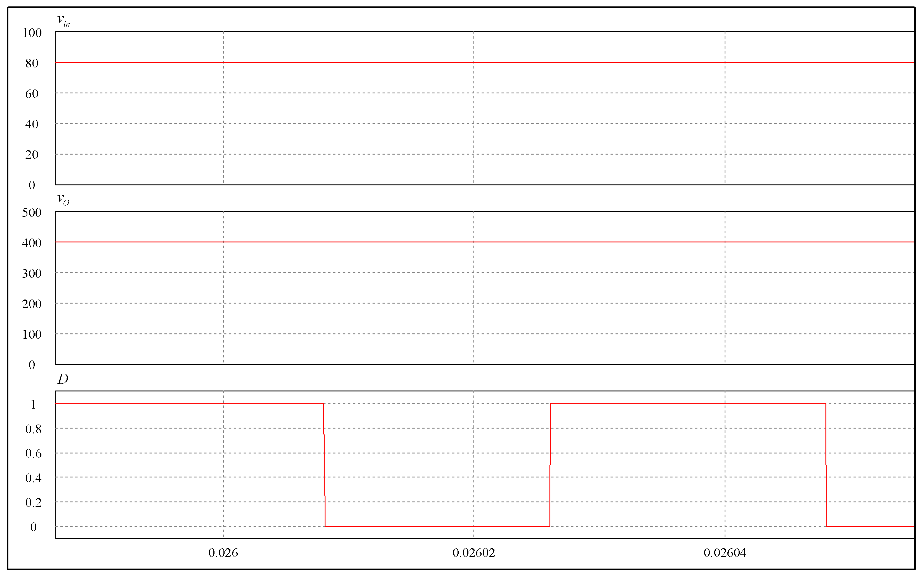Click the 300 tick label on v_O axis
Screen dimensions: 924x575
[x=32, y=274]
